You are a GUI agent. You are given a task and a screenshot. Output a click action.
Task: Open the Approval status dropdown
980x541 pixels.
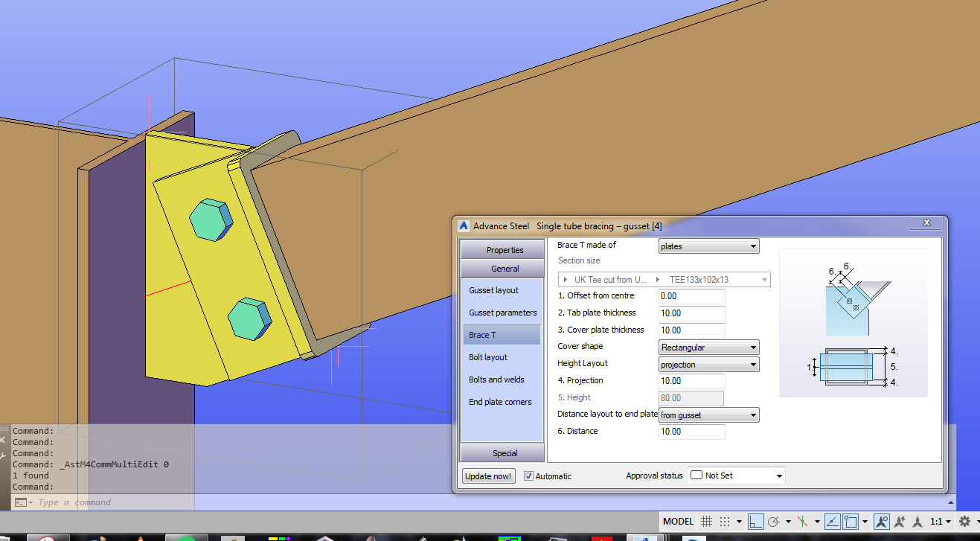(736, 476)
